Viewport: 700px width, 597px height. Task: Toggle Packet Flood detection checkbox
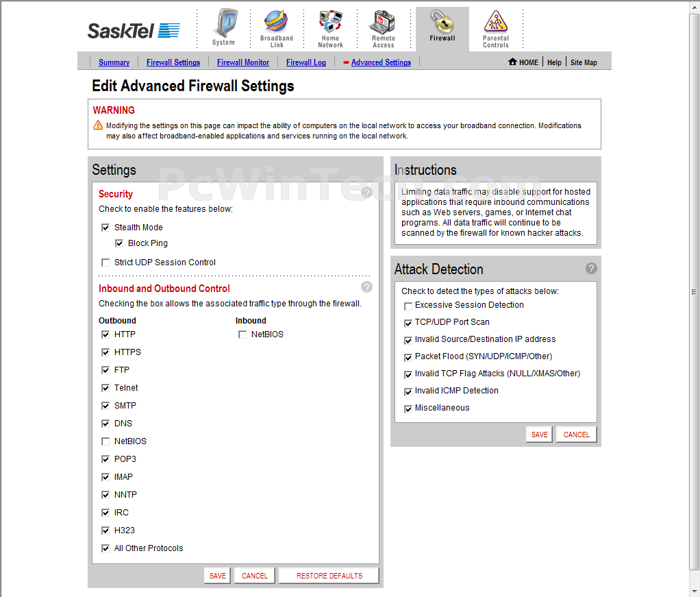click(x=408, y=358)
